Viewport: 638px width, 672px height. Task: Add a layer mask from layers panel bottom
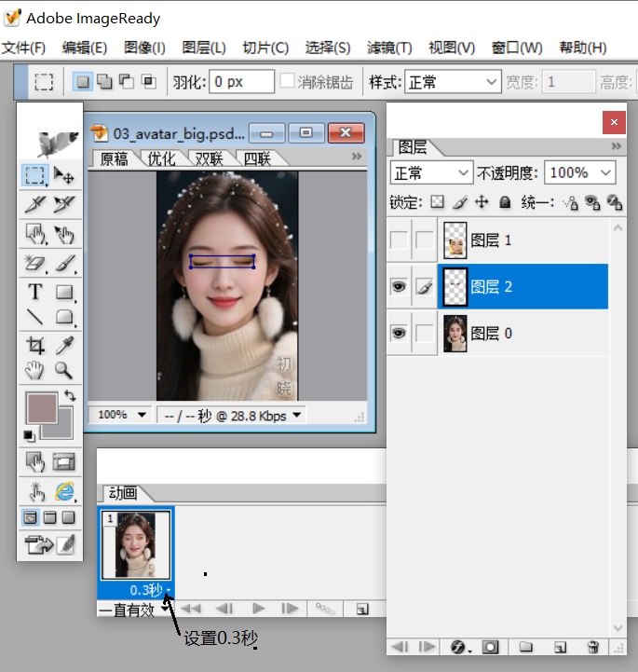[491, 647]
